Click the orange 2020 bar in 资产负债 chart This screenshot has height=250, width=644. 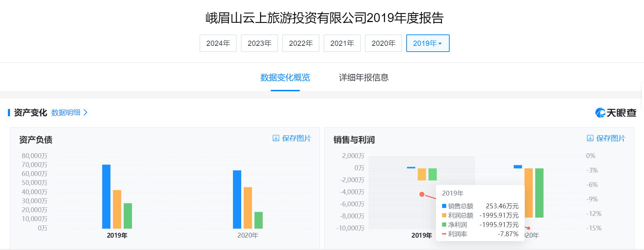pyautogui.click(x=248, y=208)
